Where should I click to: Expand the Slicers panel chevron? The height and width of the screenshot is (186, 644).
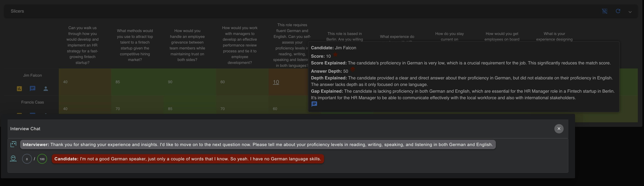630,12
